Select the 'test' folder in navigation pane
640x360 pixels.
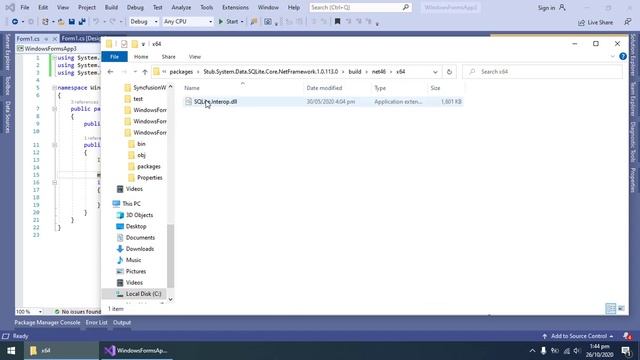coord(138,99)
